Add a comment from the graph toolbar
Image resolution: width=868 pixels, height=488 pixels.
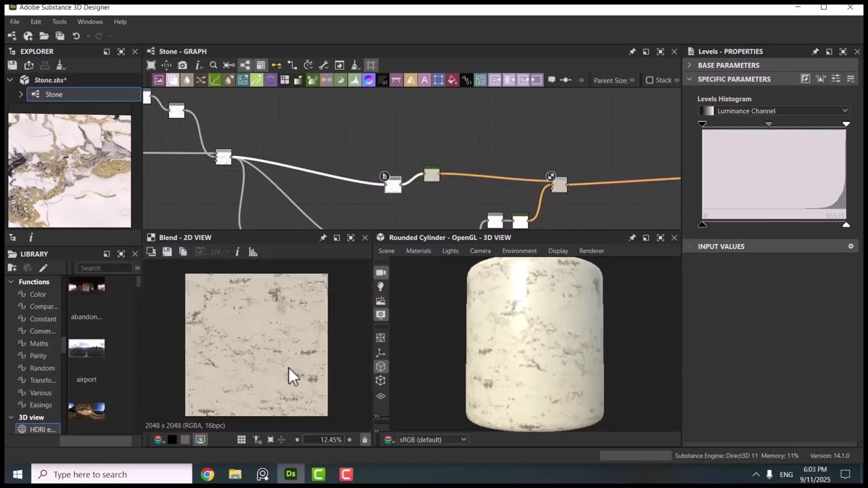tap(551, 80)
